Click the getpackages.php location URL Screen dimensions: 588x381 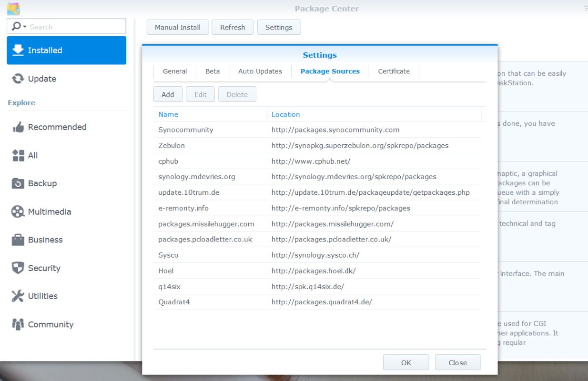pos(371,192)
